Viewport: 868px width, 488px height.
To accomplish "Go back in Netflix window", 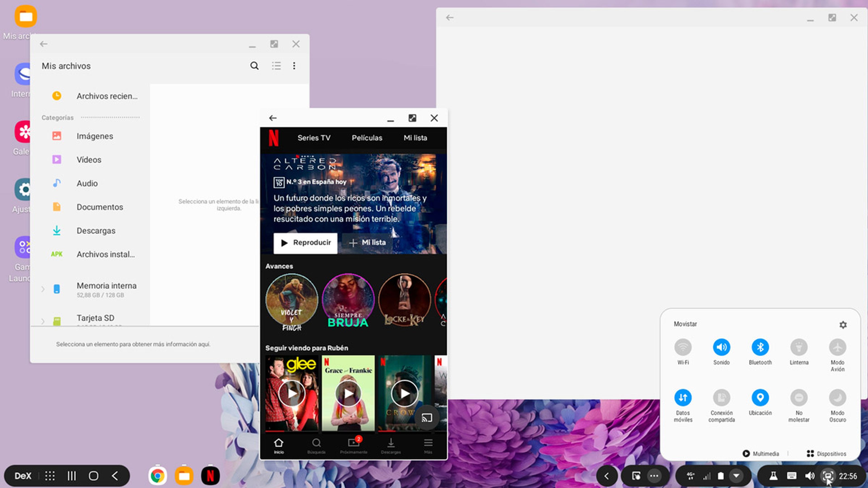I will point(273,118).
